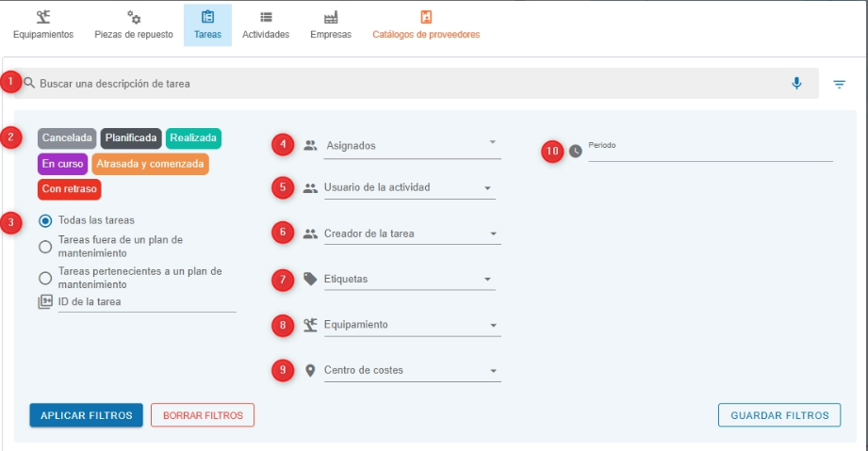This screenshot has width=868, height=451.
Task: Click the microphone voice search icon
Action: coord(796,84)
